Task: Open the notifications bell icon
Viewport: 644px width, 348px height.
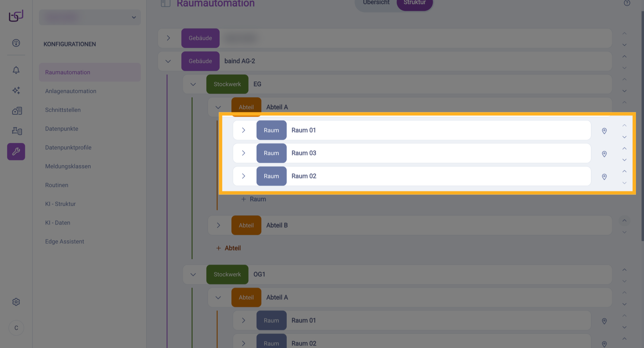Action: tap(16, 70)
